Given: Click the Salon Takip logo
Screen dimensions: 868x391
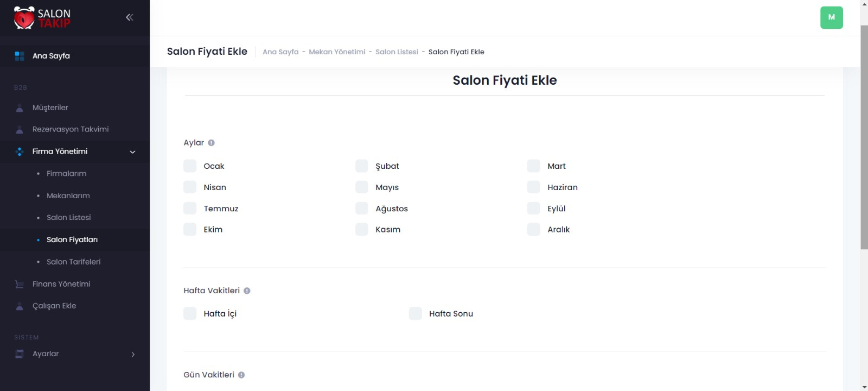Looking at the screenshot, I should 42,18.
